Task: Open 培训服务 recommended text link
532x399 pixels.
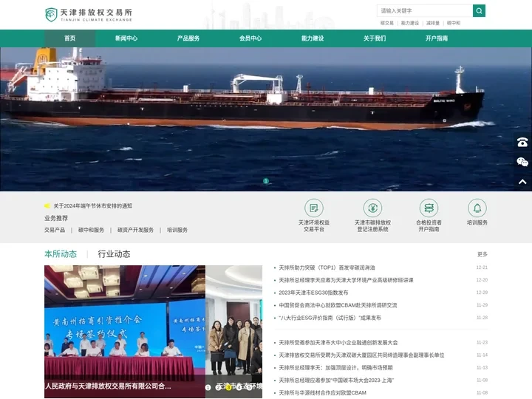Action: point(177,230)
